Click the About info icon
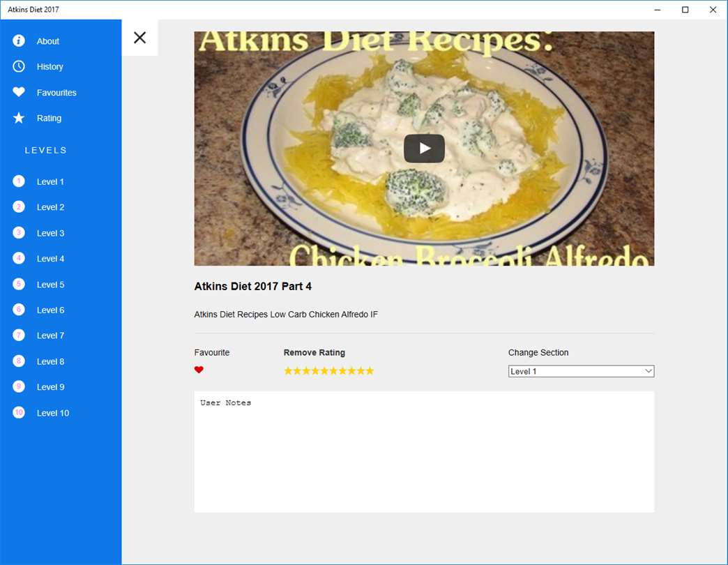Image resolution: width=728 pixels, height=565 pixels. (19, 41)
